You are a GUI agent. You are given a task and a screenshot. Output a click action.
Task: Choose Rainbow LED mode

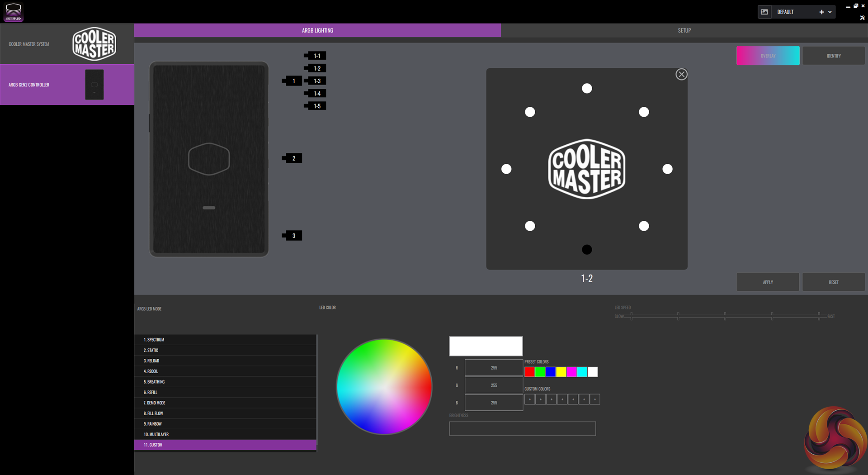[x=225, y=424]
